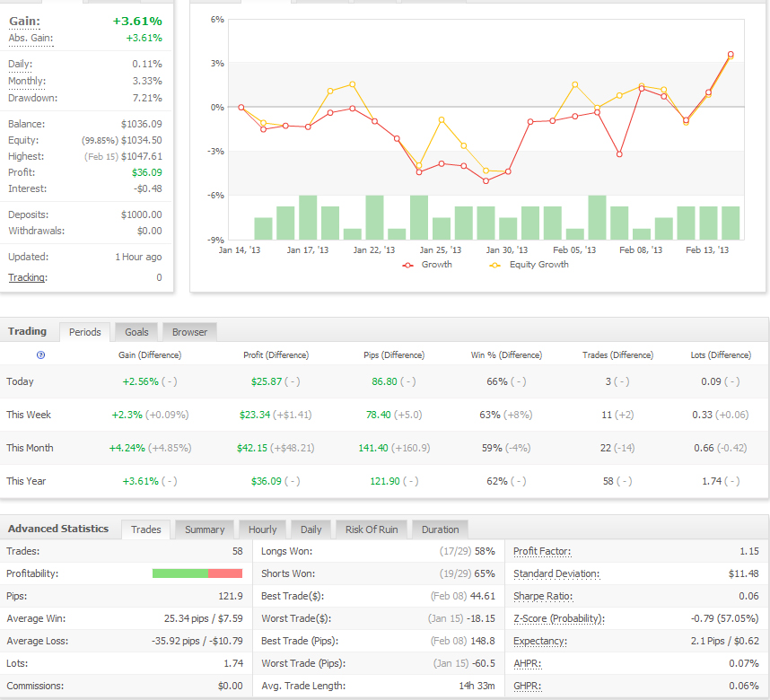Screen dimensions: 770x700
Task: Click the Today row label
Action: 20,381
